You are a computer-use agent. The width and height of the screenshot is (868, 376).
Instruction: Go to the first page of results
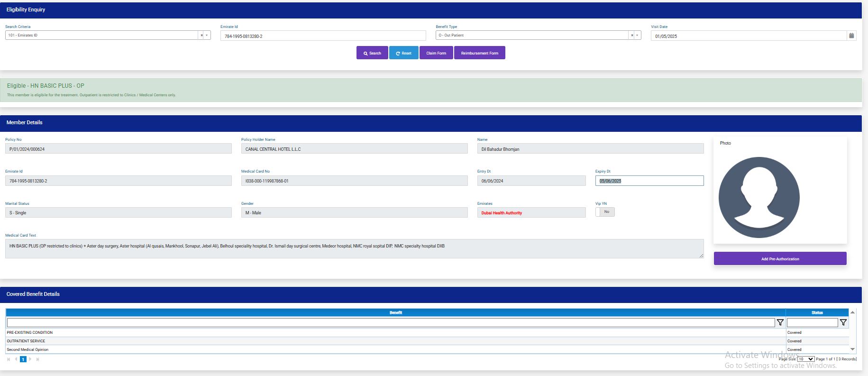[x=9, y=359]
